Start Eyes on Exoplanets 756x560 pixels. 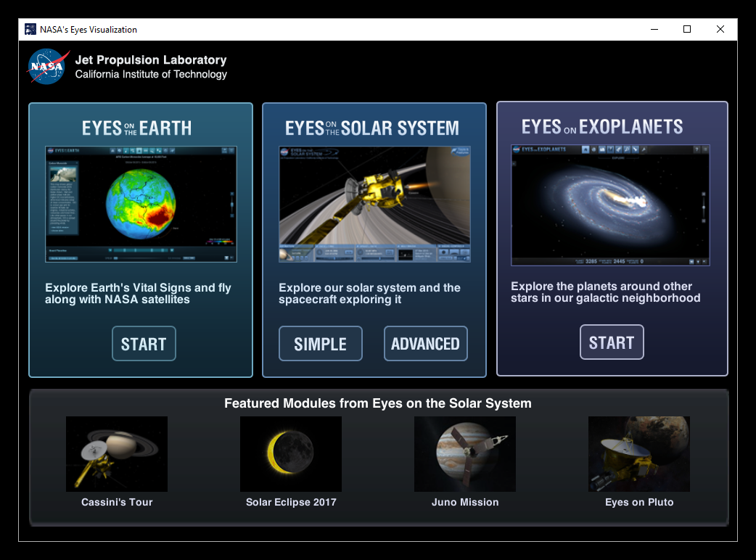(x=611, y=342)
